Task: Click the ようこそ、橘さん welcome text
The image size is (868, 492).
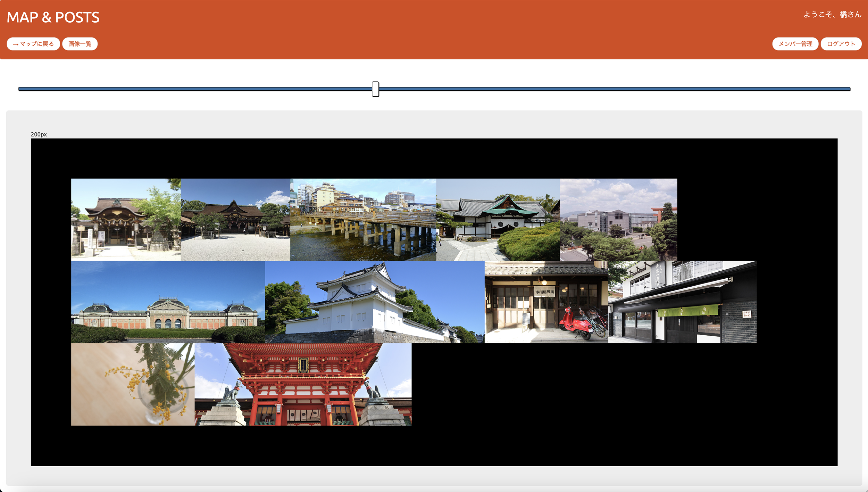Action: [x=832, y=15]
